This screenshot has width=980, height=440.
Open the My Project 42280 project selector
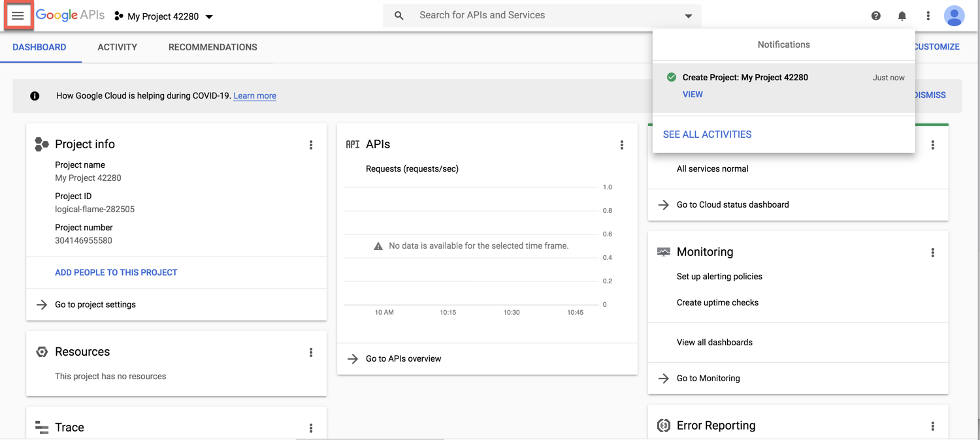[164, 16]
